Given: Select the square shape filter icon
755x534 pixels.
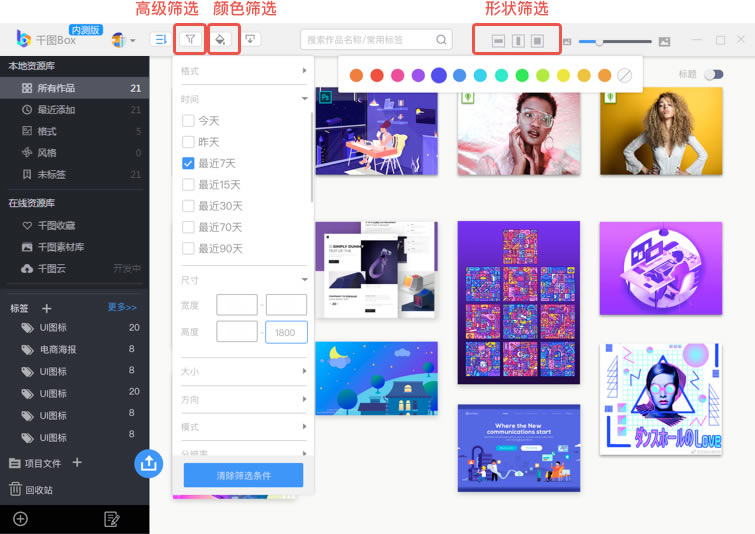Looking at the screenshot, I should [x=537, y=41].
